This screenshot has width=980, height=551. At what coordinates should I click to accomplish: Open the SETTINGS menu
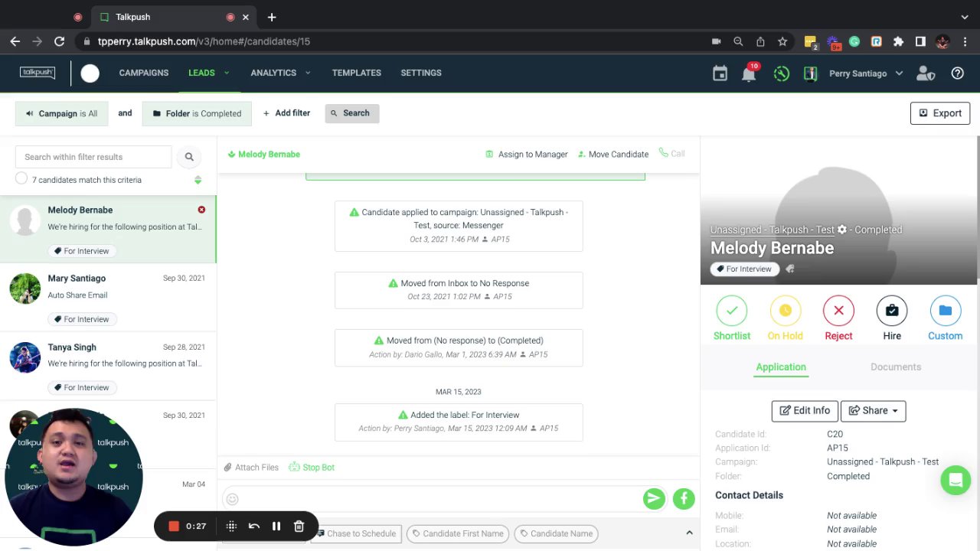(x=421, y=73)
